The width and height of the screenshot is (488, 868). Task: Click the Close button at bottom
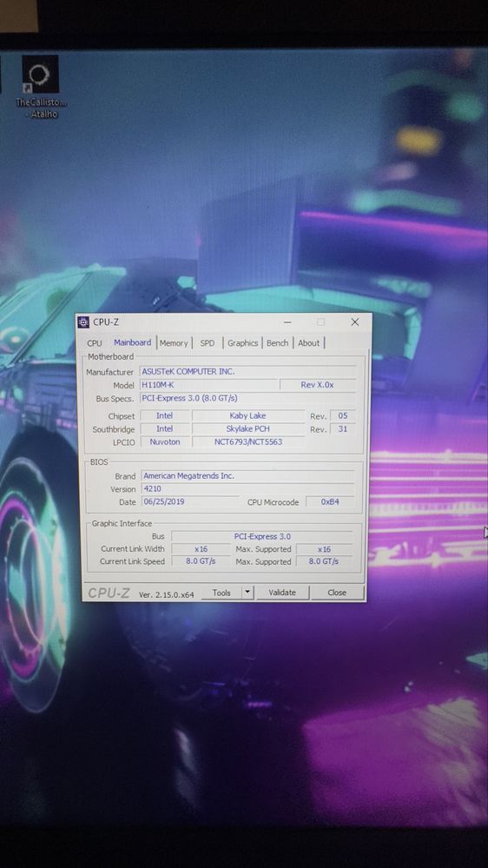[x=337, y=593]
